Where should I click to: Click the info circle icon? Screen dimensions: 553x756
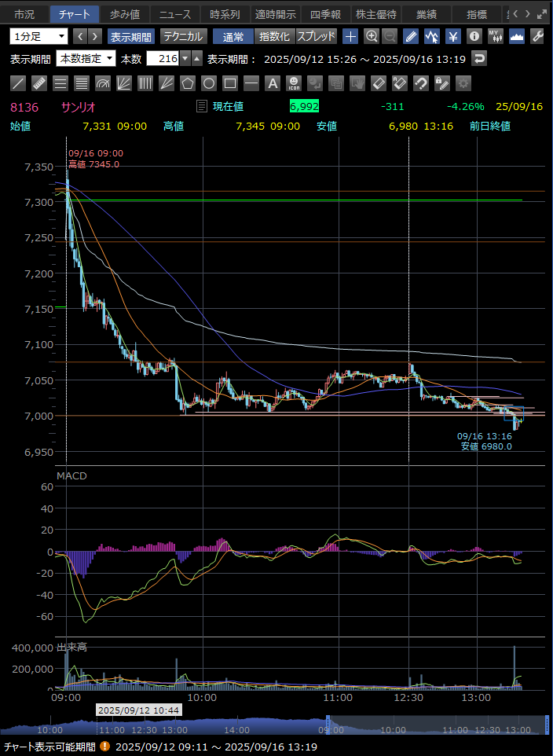474,36
